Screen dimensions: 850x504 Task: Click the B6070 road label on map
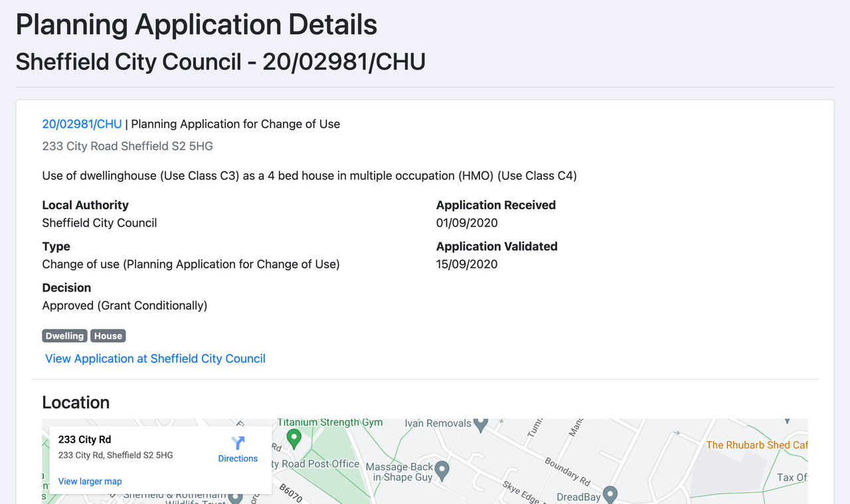291,494
